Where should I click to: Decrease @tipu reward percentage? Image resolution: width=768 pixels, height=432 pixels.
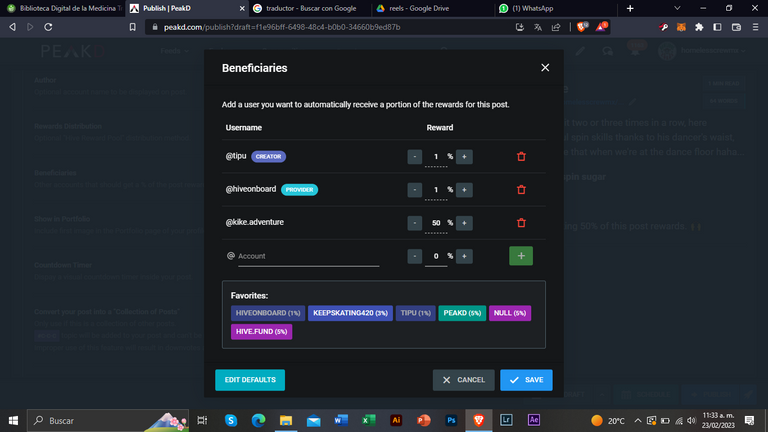tap(414, 157)
